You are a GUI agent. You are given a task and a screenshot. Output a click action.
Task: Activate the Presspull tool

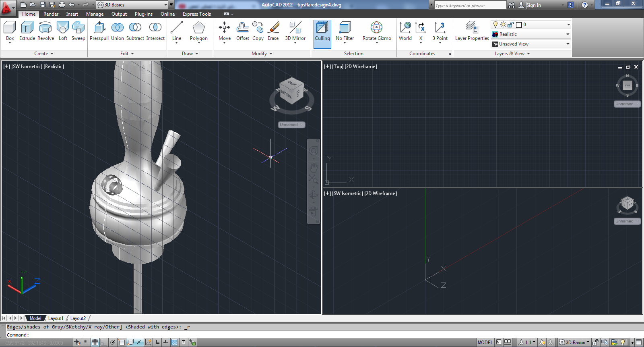99,31
